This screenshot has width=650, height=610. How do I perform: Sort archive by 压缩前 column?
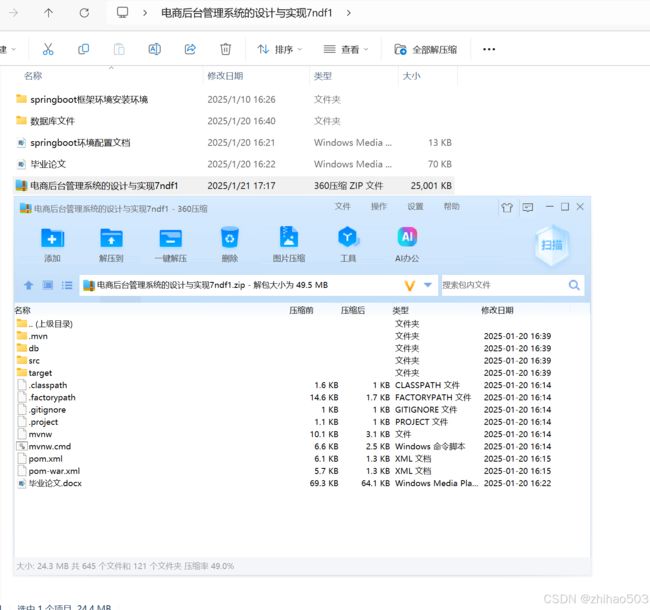click(301, 310)
